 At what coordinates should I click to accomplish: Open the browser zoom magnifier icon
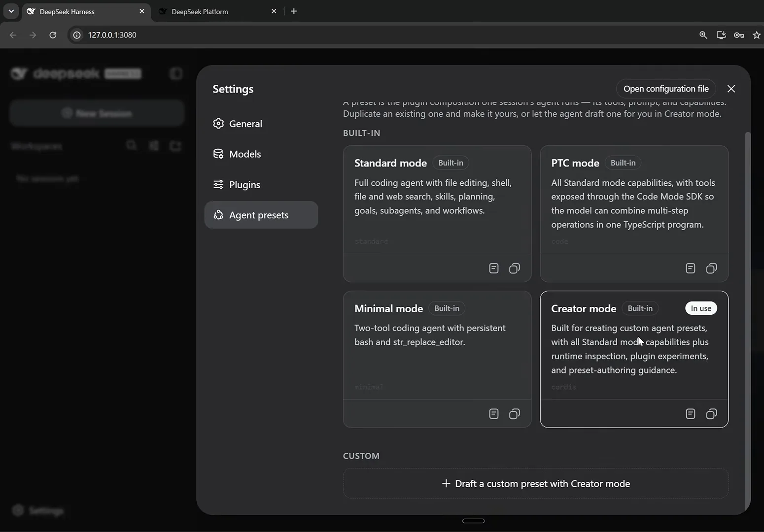pyautogui.click(x=703, y=35)
